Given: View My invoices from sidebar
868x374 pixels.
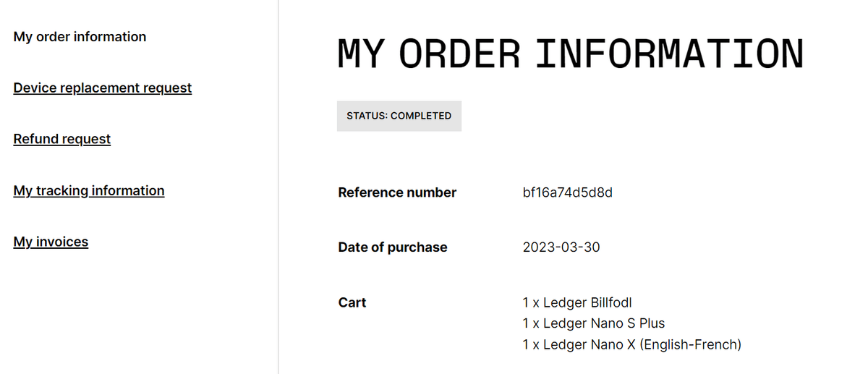Looking at the screenshot, I should [51, 242].
